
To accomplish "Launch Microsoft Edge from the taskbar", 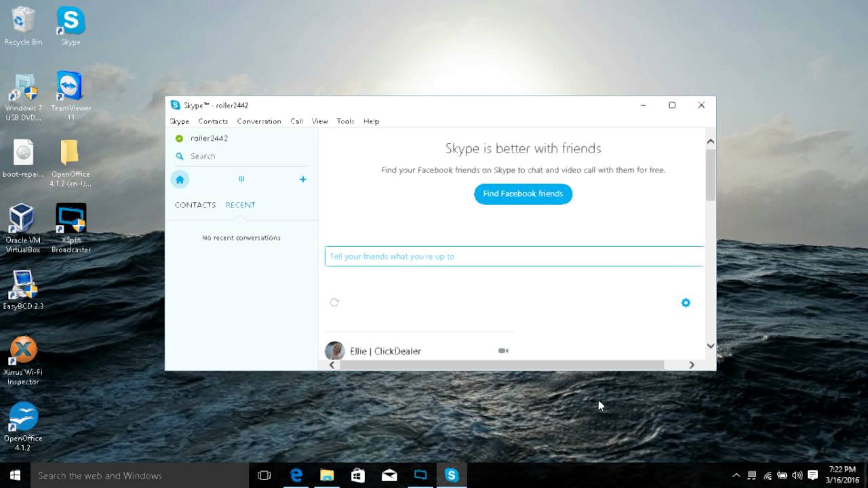I will pos(296,475).
